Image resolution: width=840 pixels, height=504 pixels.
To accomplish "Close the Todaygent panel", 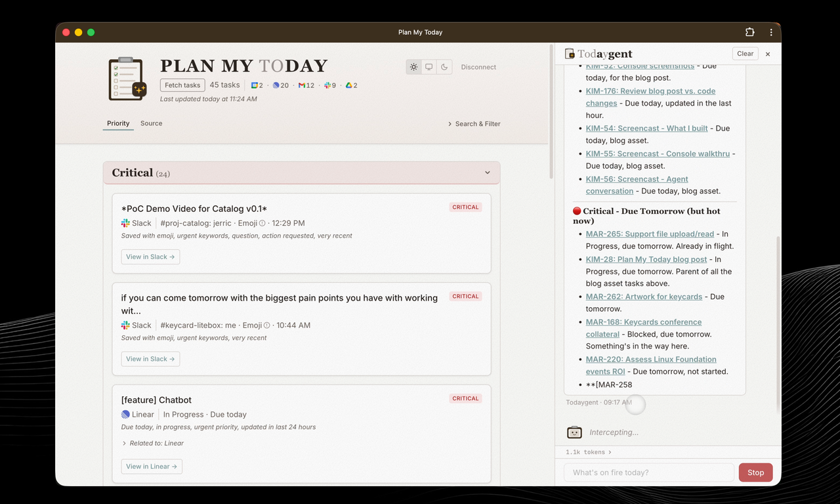I will 768,54.
